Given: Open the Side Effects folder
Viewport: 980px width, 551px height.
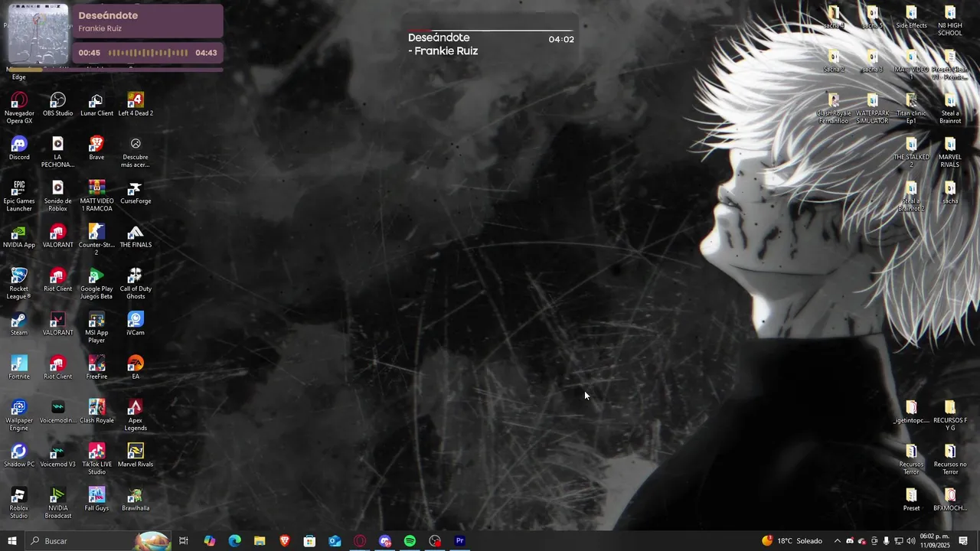Looking at the screenshot, I should click(911, 17).
